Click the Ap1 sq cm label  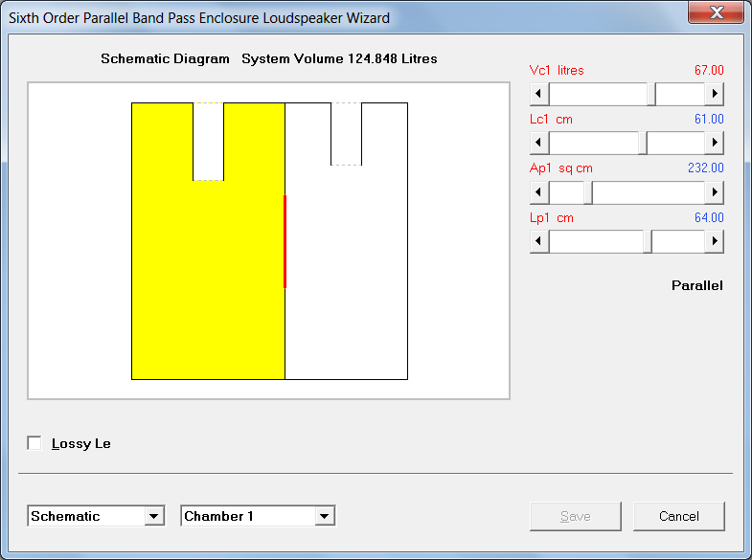(561, 168)
